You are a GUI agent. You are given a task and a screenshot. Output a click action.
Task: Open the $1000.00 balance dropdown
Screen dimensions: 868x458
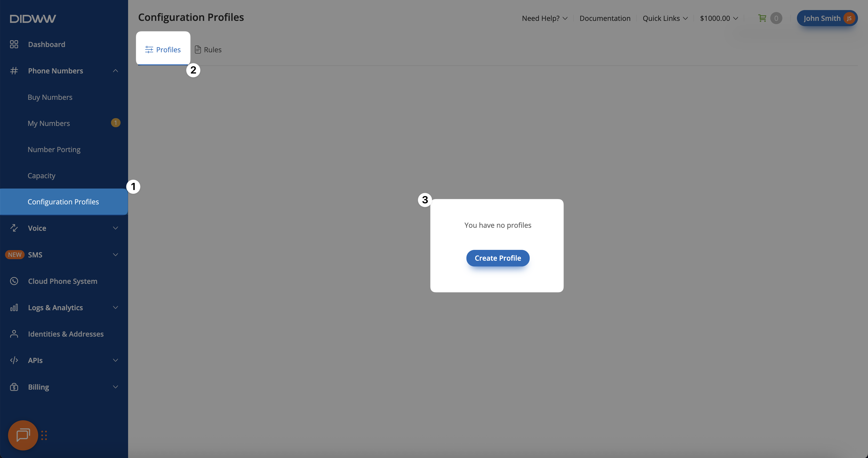(x=718, y=18)
